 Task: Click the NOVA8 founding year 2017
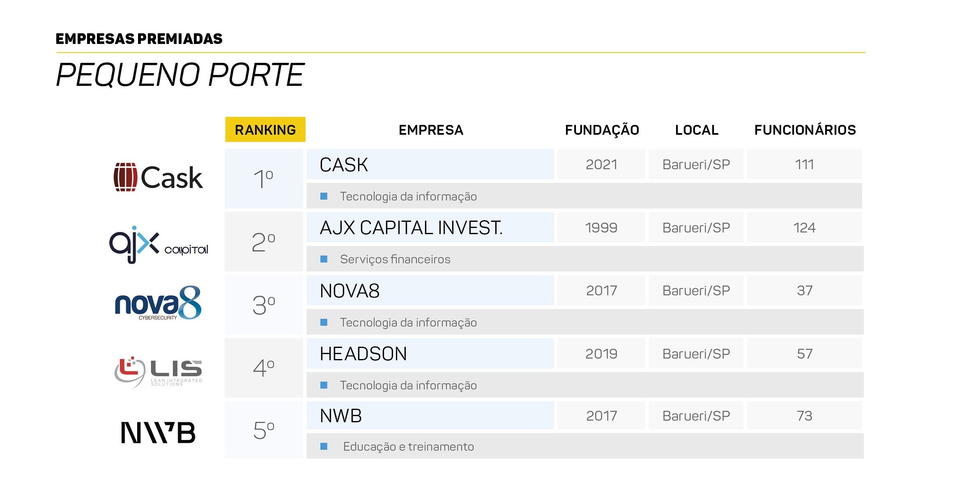pos(601,290)
